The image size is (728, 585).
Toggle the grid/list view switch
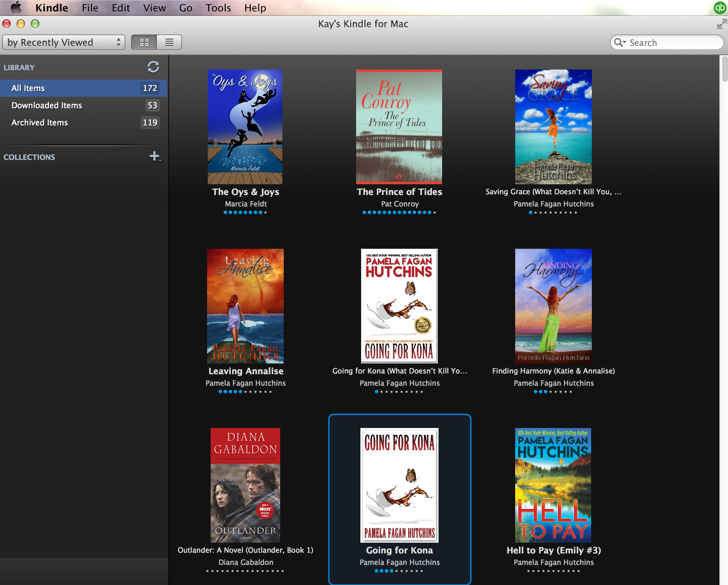point(168,42)
